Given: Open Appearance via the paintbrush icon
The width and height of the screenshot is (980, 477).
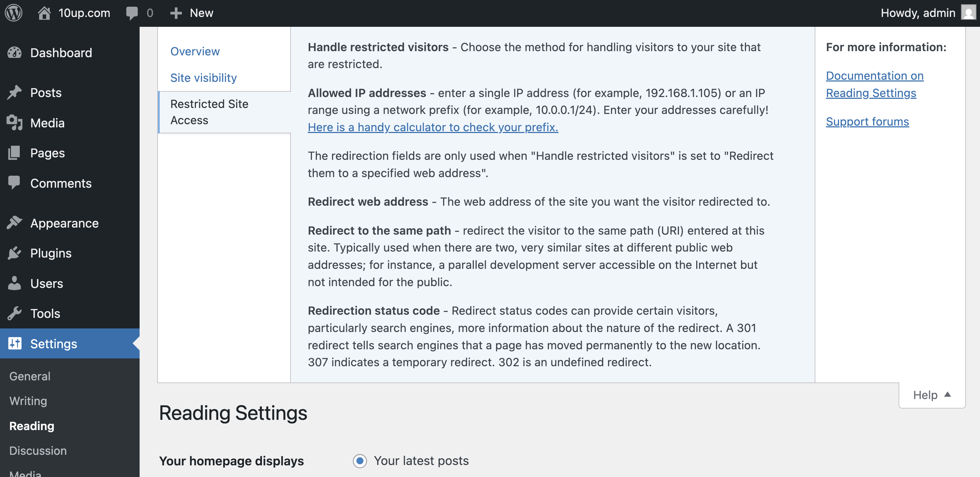Looking at the screenshot, I should point(15,223).
